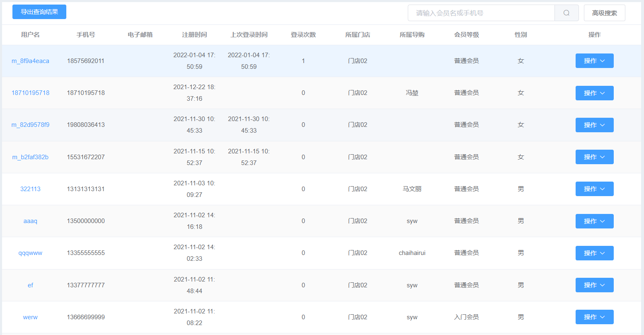Click the 手机号 column header
This screenshot has width=644, height=335.
[86, 35]
